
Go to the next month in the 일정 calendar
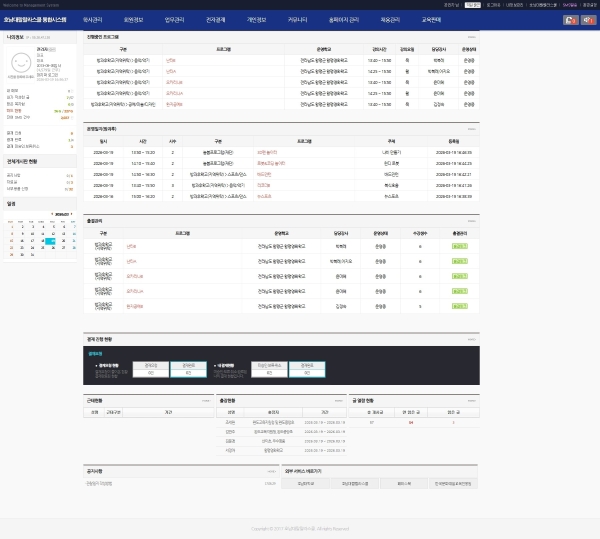click(x=72, y=214)
